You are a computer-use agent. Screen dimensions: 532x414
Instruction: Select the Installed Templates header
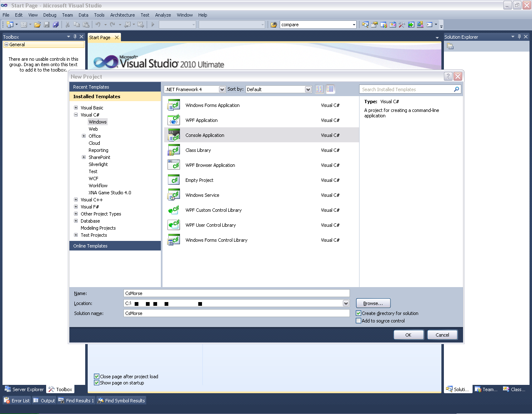coord(115,97)
